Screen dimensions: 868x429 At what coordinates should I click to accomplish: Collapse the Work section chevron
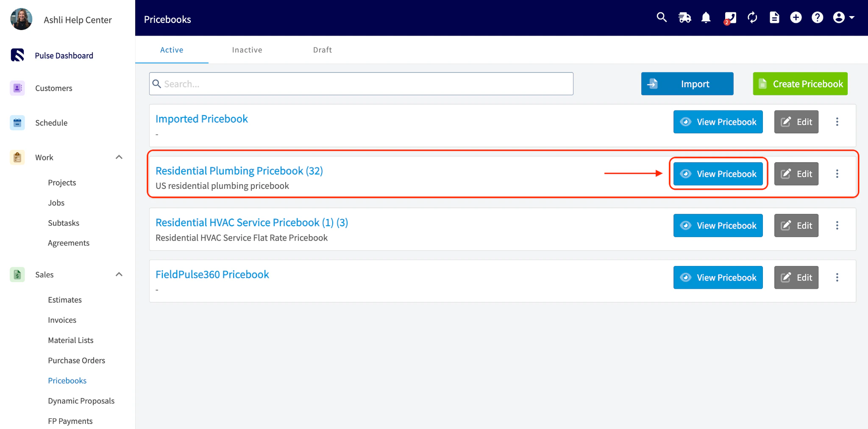[119, 158]
